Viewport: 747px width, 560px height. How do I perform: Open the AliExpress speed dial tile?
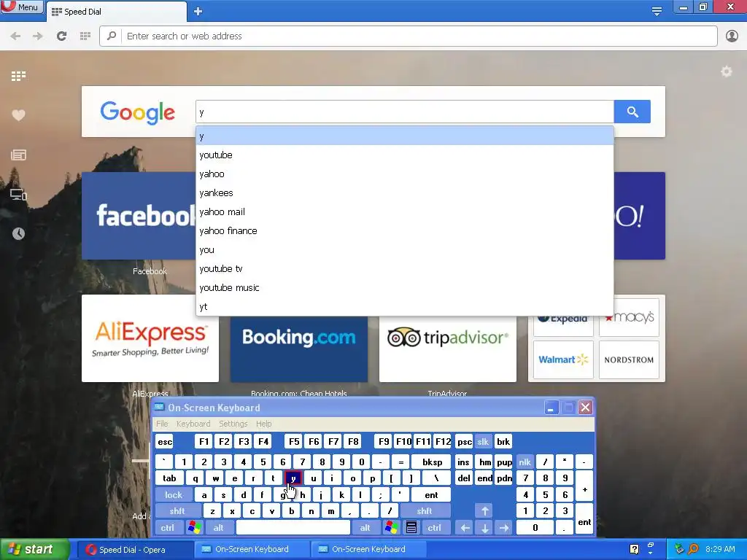coord(150,338)
